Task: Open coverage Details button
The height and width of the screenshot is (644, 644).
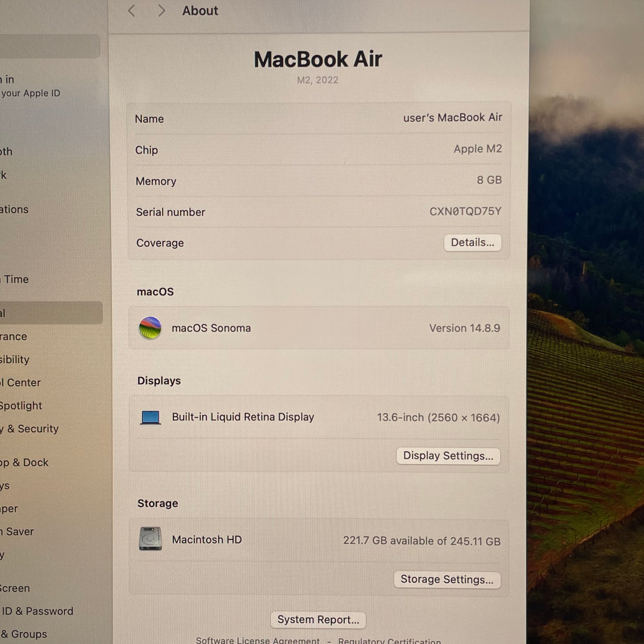Action: 472,243
